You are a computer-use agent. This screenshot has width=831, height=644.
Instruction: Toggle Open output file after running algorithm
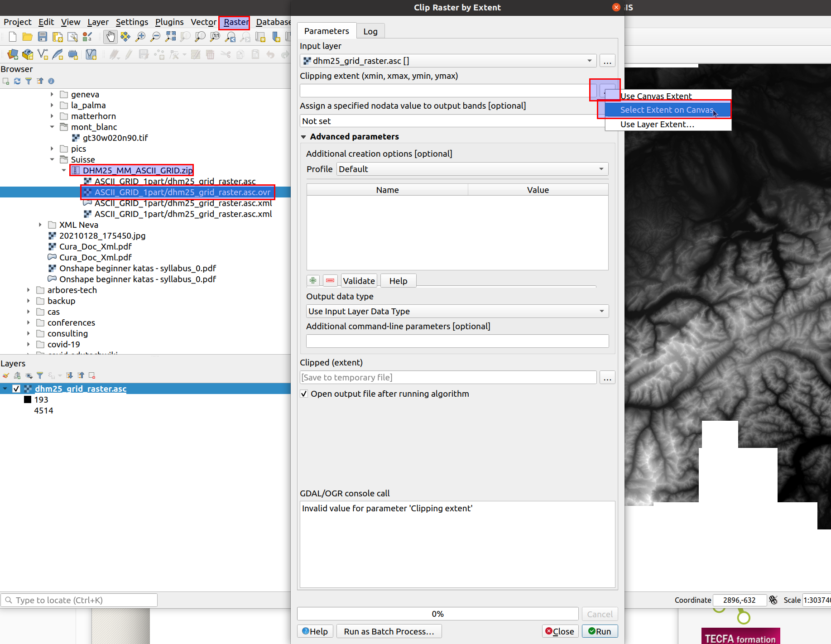[x=304, y=394]
